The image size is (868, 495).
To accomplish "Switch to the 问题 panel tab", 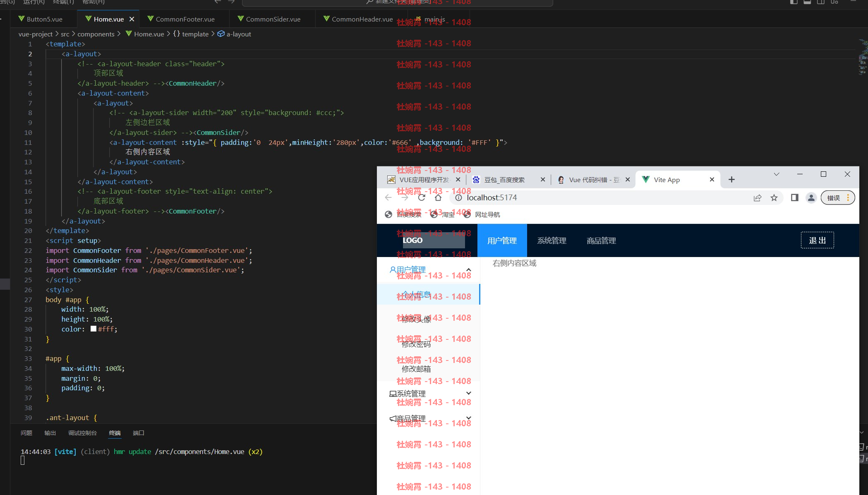I will [26, 433].
